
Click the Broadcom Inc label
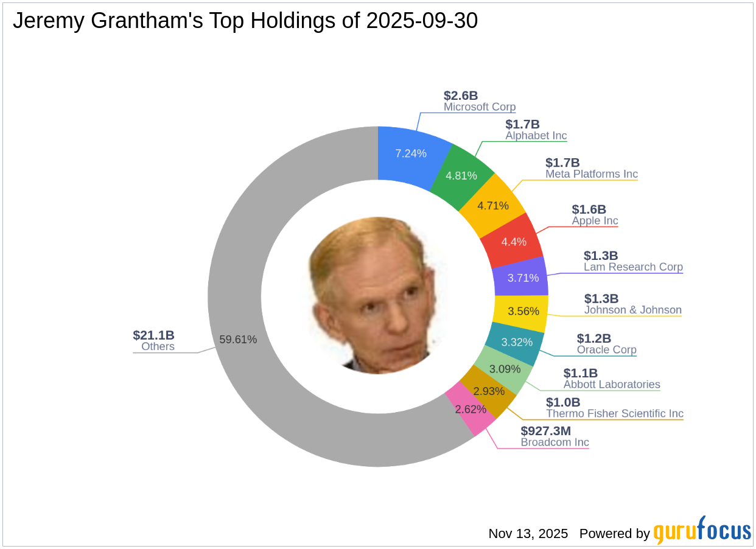pyautogui.click(x=555, y=442)
